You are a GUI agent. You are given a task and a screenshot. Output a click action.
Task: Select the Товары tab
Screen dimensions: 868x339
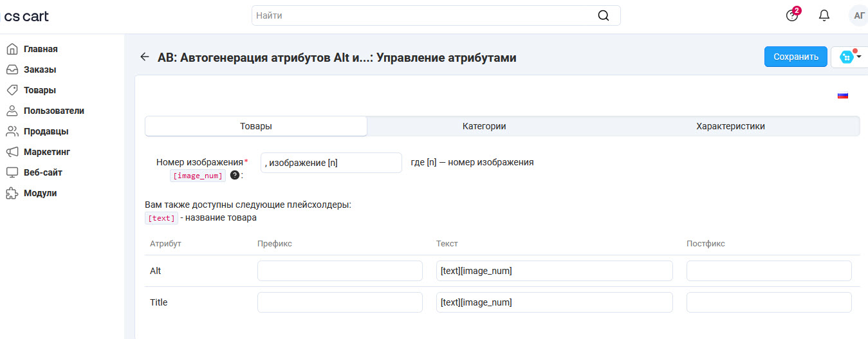point(255,126)
